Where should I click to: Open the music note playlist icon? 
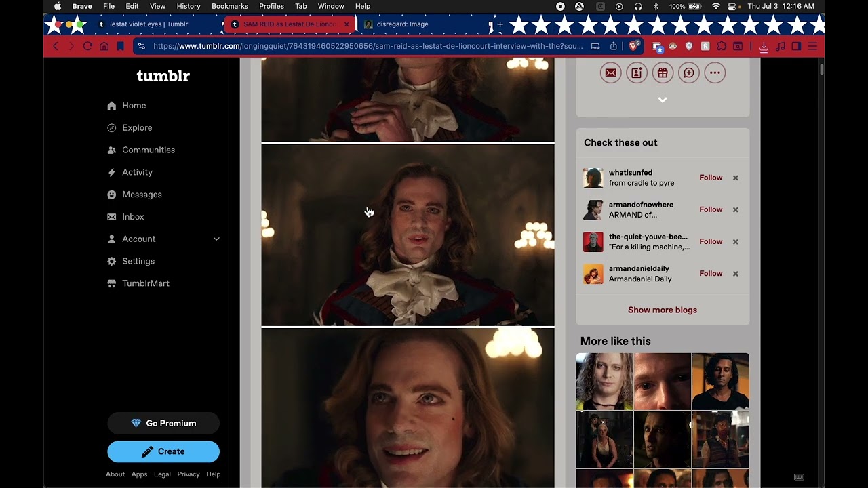(780, 46)
